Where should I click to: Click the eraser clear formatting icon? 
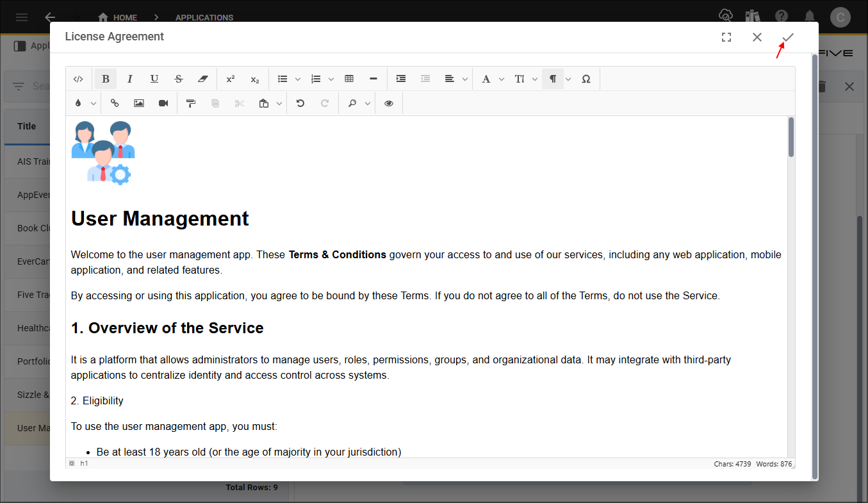point(203,79)
